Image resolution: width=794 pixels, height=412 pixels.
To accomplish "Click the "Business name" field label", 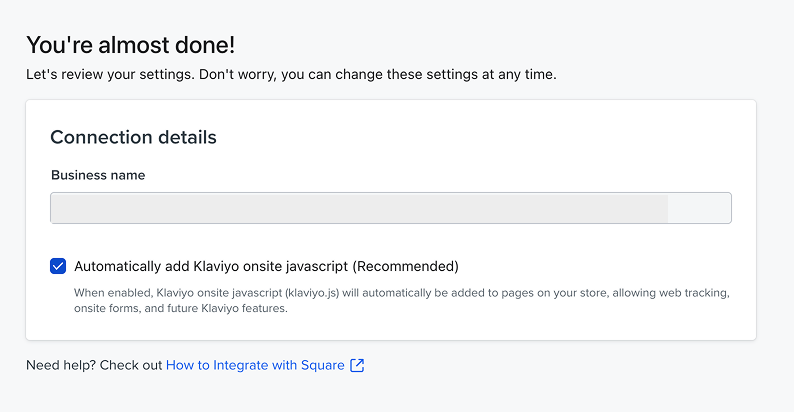I will 98,175.
